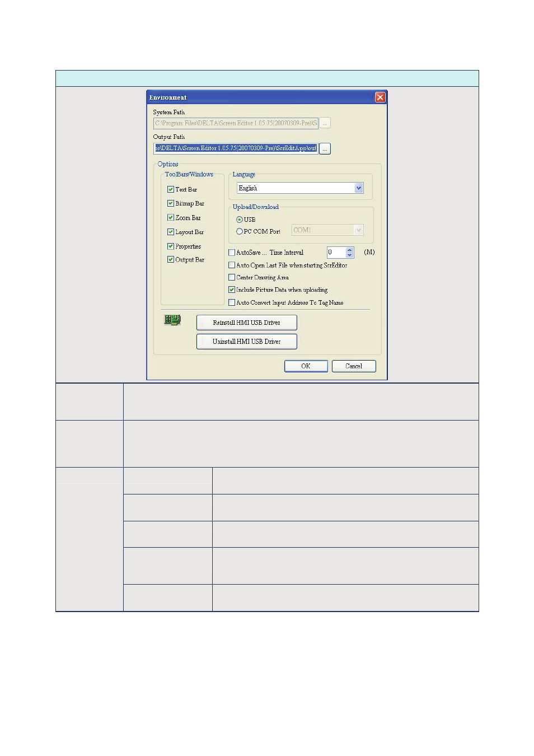Uncheck Include Picture Data when uploading
The width and height of the screenshot is (534, 756).
[232, 290]
